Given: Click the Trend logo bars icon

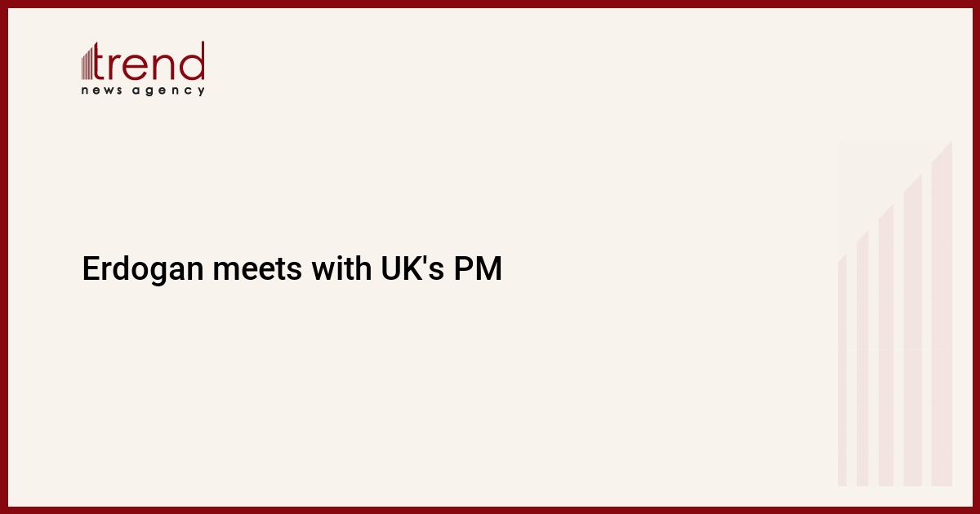Looking at the screenshot, I should tap(89, 64).
